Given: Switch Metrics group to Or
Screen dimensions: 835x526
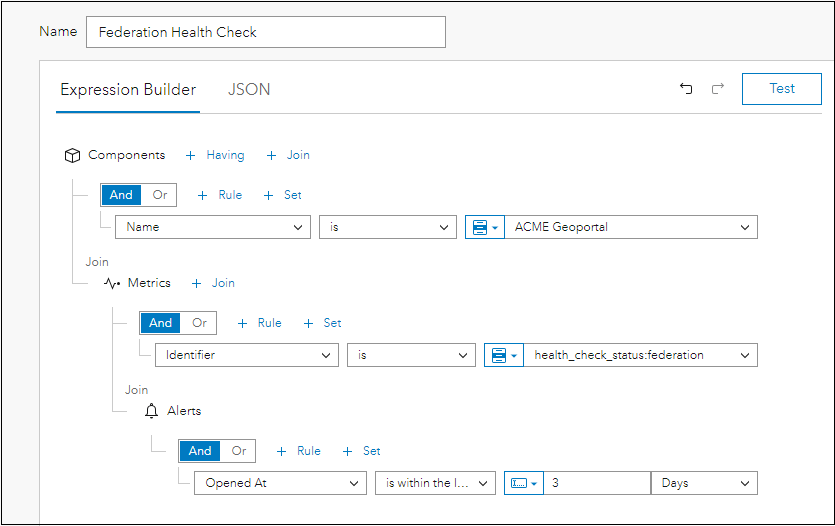Looking at the screenshot, I should coord(199,323).
